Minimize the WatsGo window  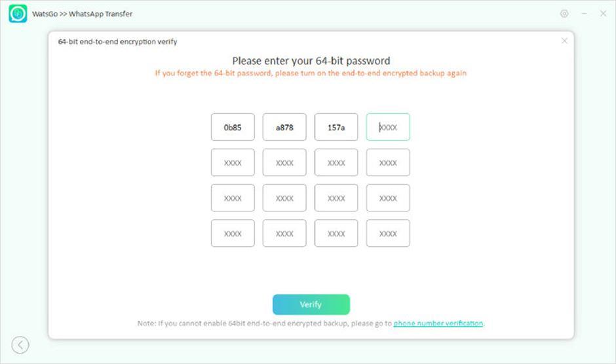[584, 14]
